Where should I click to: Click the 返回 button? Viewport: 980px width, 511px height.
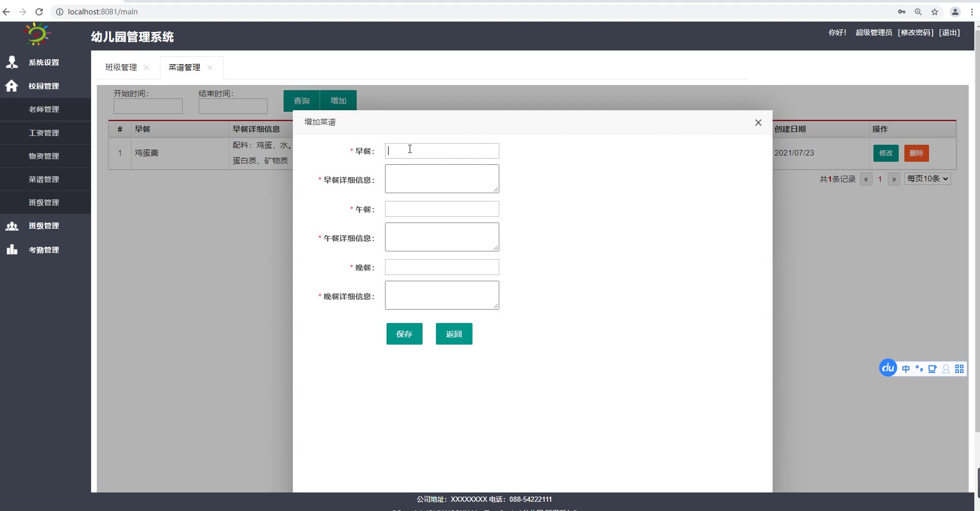(454, 334)
